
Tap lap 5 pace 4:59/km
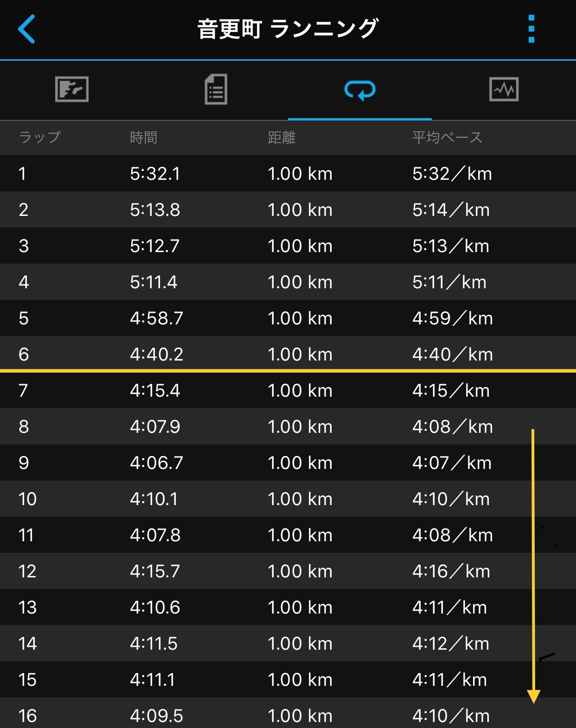[x=453, y=318]
